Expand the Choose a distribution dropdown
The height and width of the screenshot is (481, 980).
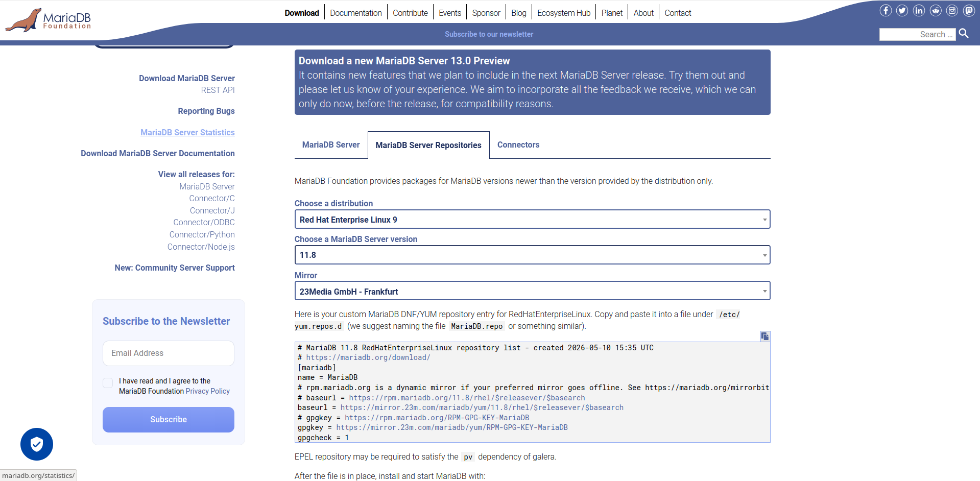tap(532, 220)
